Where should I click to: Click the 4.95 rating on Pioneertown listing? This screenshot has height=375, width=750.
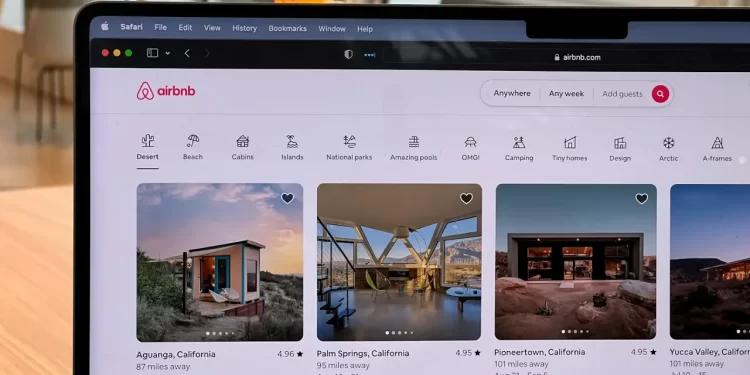(x=643, y=352)
